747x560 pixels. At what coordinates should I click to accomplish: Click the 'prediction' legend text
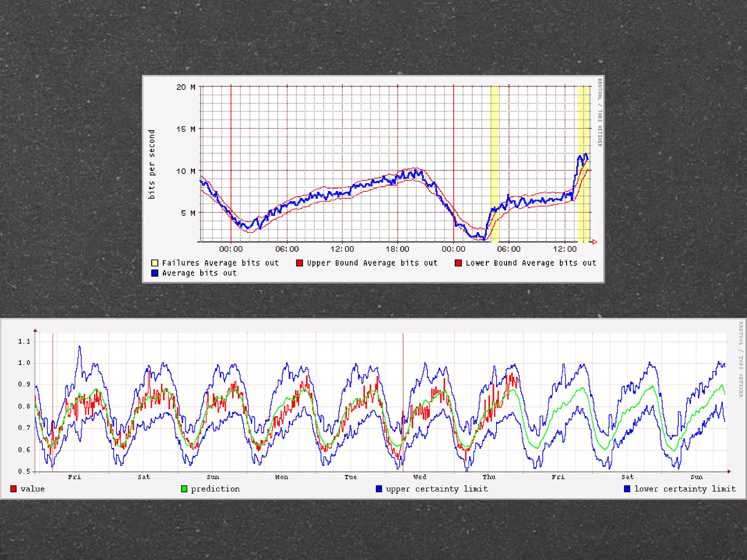pos(215,489)
